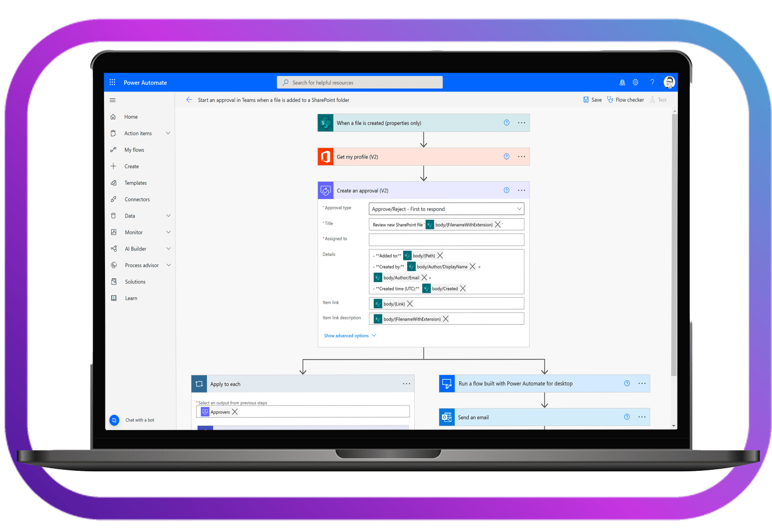
Task: Open more options for Run a desktop flow
Action: [642, 383]
